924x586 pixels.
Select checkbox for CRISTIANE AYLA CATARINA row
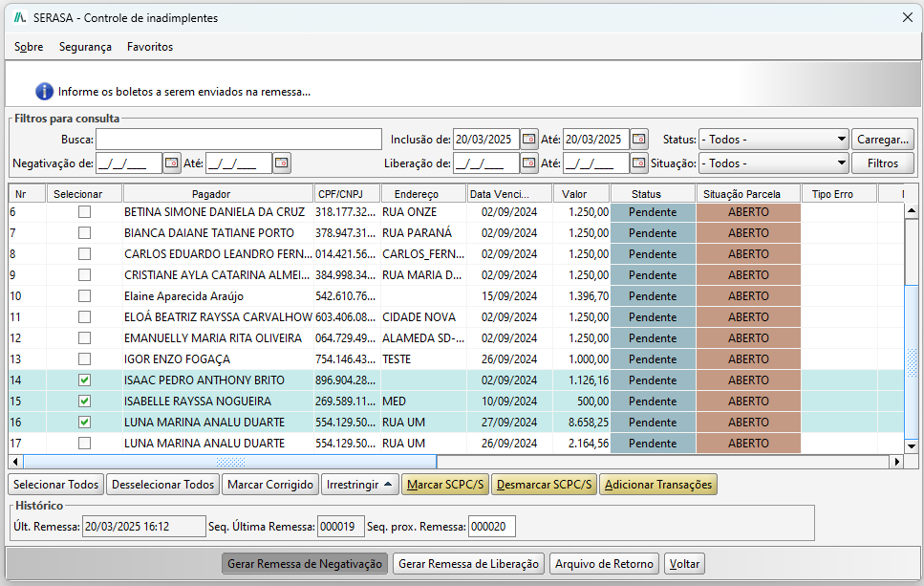pos(84,274)
